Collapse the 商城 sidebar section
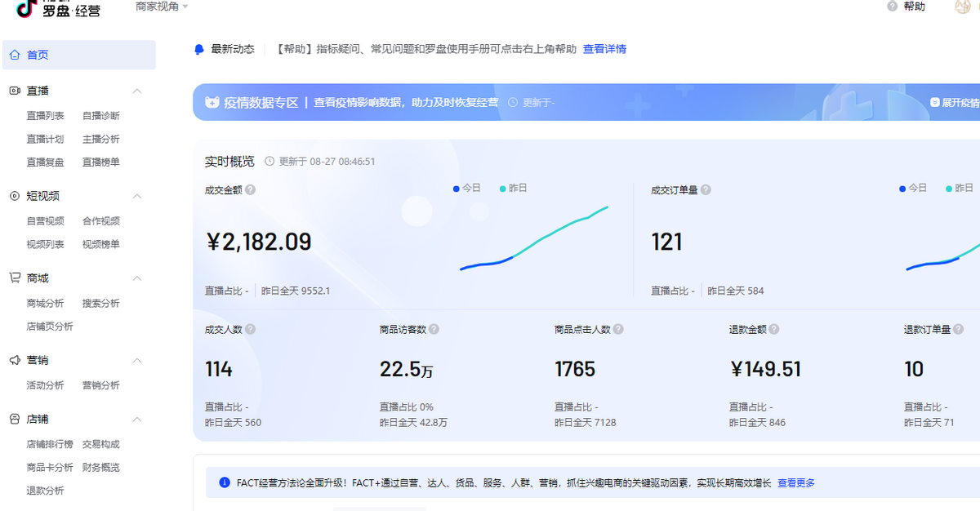The height and width of the screenshot is (511, 980). point(137,278)
